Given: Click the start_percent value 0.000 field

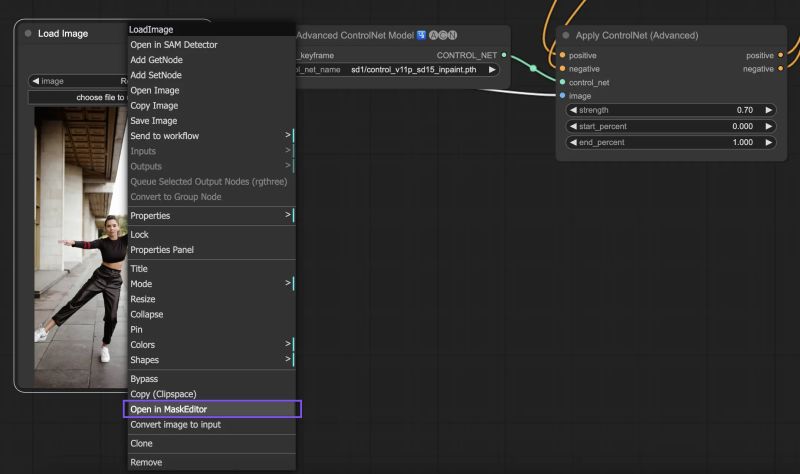Looking at the screenshot, I should click(742, 126).
